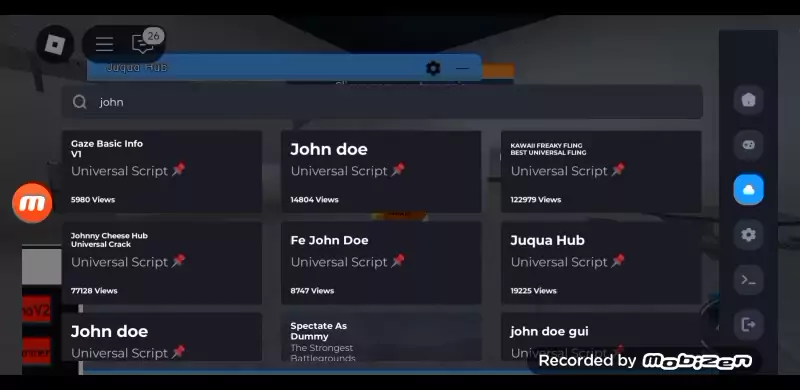Click the logout exit icon in sidebar
Image resolution: width=800 pixels, height=390 pixels.
pyautogui.click(x=748, y=325)
